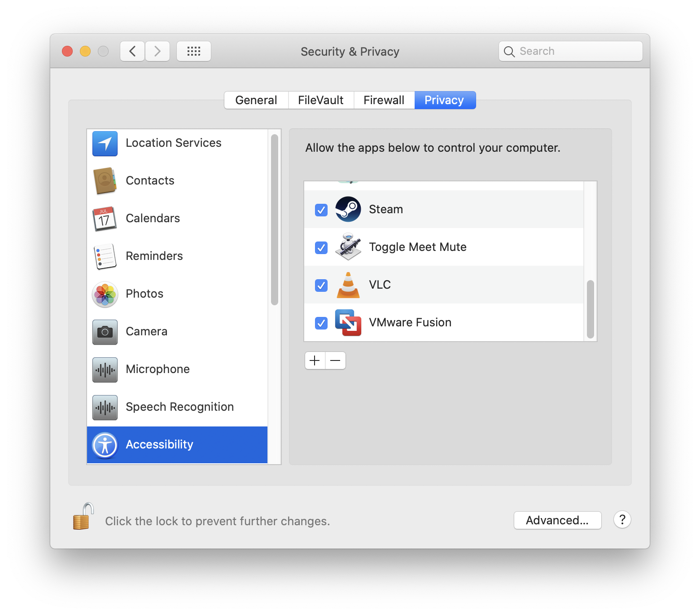The image size is (700, 615).
Task: Click the Calendars icon in the sidebar
Action: (105, 219)
